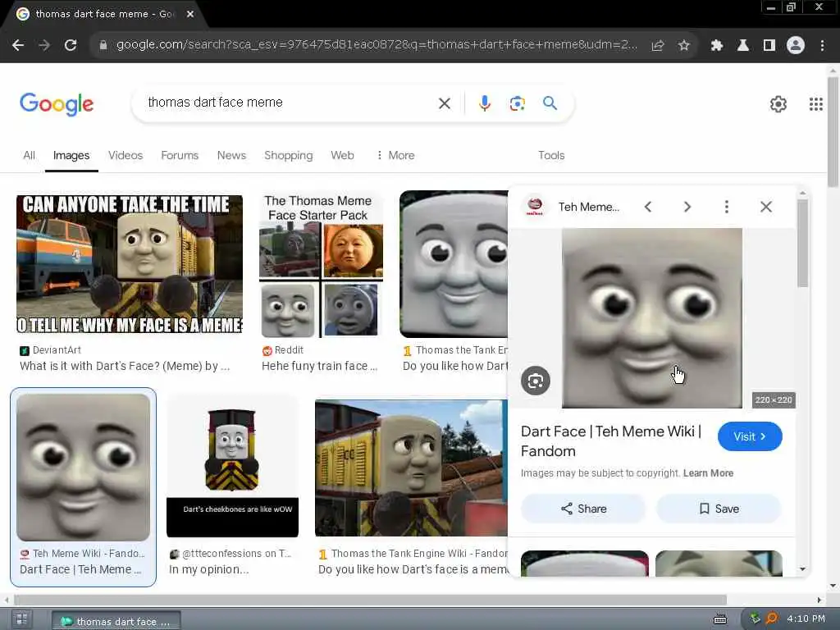
Task: Open 'Hehe funy train face' Reddit result
Action: click(x=319, y=367)
